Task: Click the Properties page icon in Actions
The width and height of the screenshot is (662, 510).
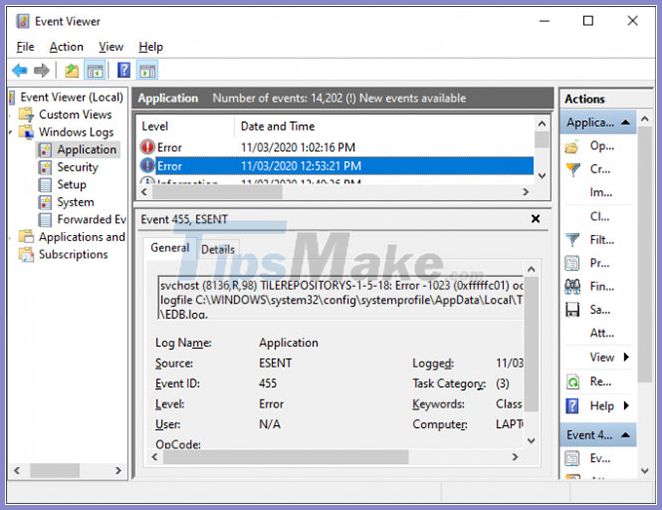Action: tap(572, 263)
